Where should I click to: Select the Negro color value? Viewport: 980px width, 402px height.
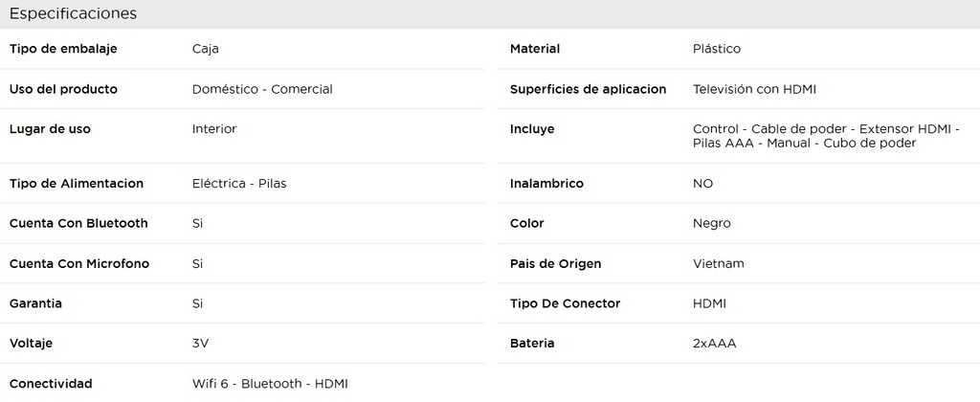[x=711, y=223]
